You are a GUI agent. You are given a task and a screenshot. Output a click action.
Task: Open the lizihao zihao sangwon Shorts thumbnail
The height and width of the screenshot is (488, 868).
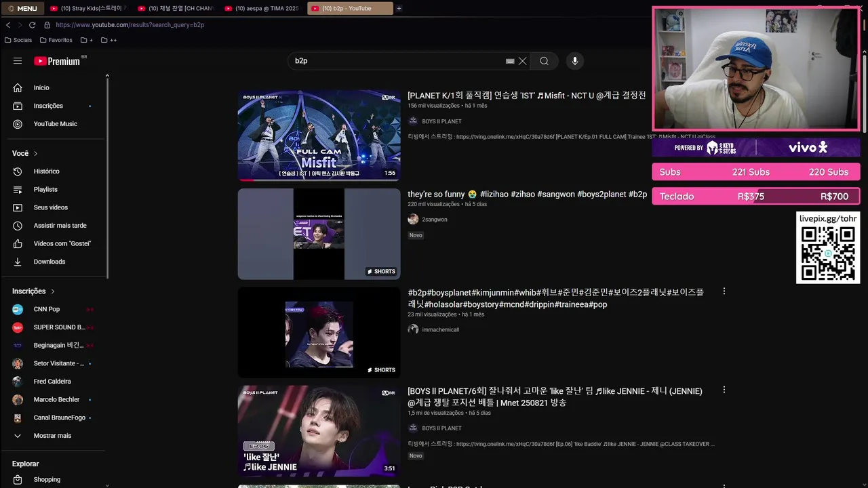click(319, 234)
